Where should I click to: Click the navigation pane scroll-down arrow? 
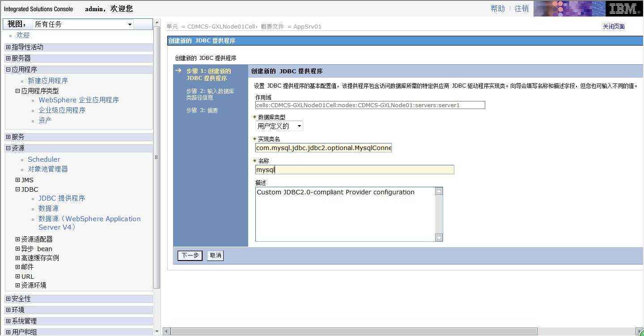(157, 332)
